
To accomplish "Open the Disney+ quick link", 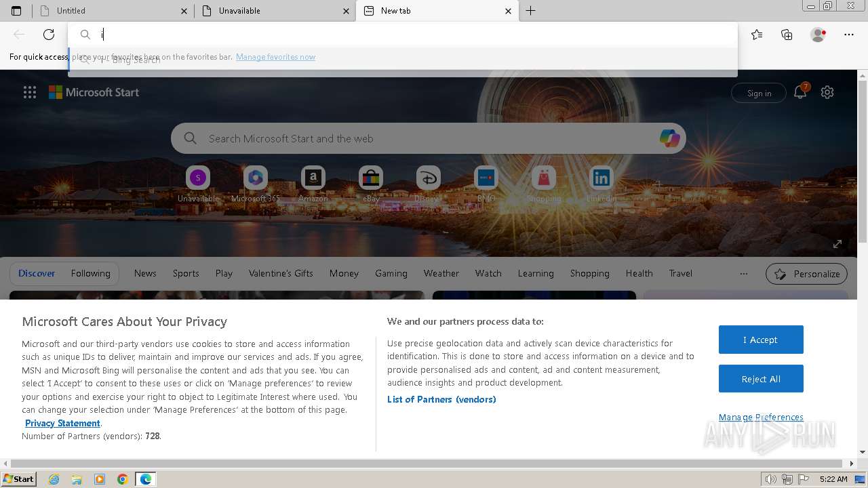I will [x=428, y=184].
